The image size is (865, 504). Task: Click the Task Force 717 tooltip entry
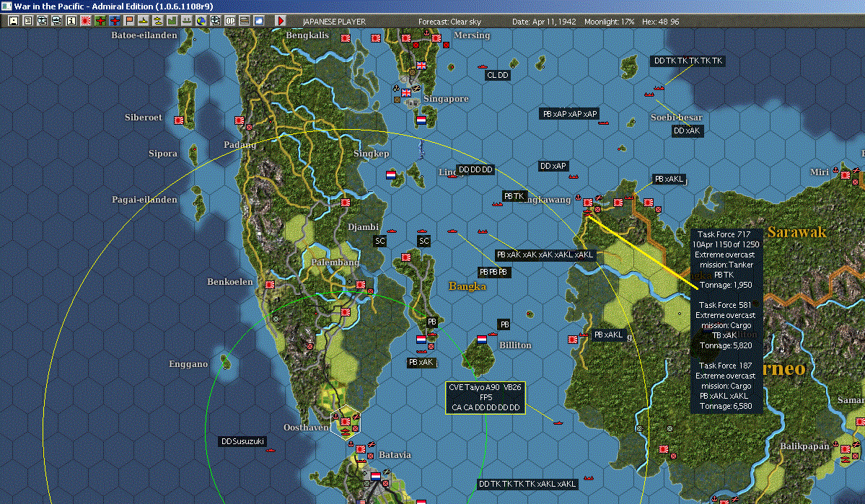pos(726,260)
